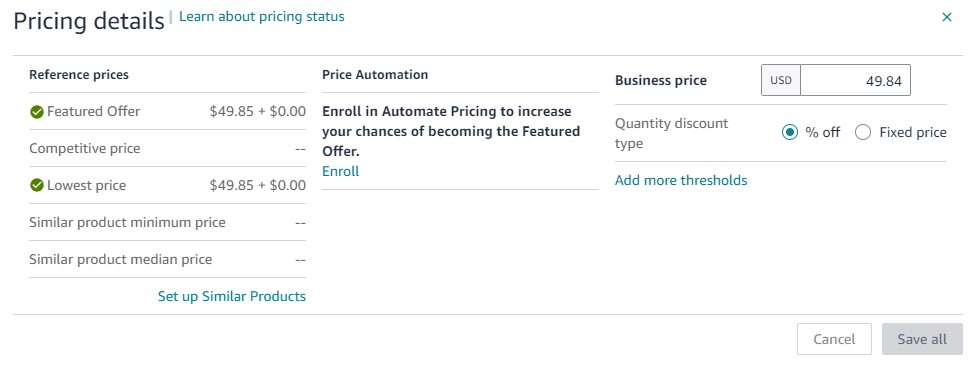Click the Reference prices heading
Screen dimensions: 969x370
pyautogui.click(x=79, y=75)
